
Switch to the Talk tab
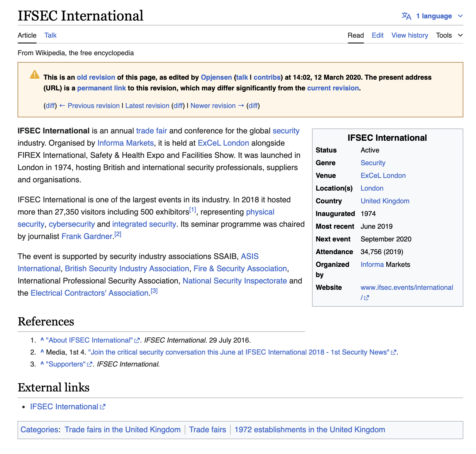50,35
